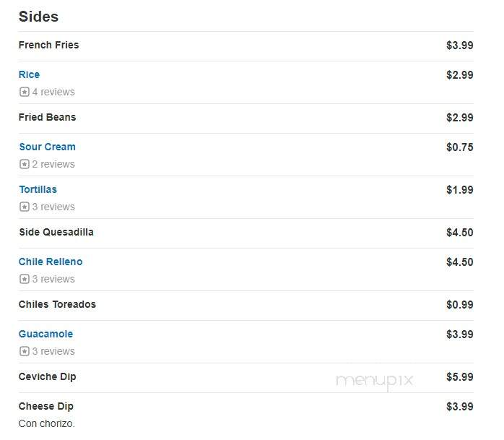Click the star icon under Guacamole
504x440 pixels.
[25, 351]
